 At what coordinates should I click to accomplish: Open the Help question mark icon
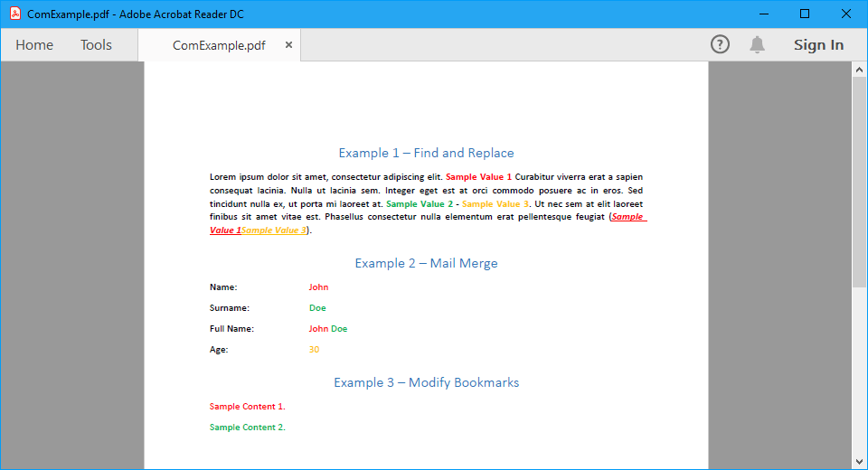click(x=720, y=44)
